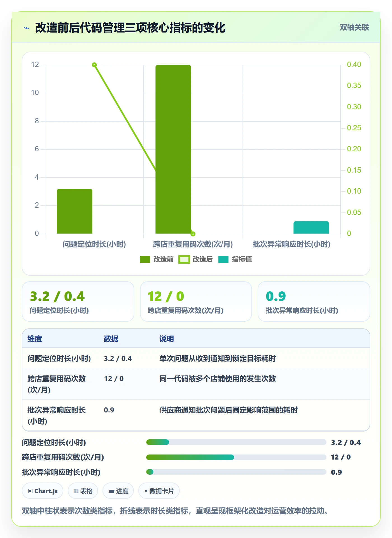Screen dimensions: 392x538
Task: Toggle the 改造前 legend swatch
Action: pyautogui.click(x=145, y=259)
